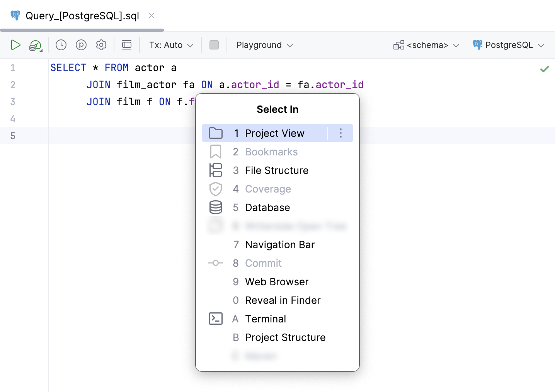
Task: Click the inspection checkmark widget
Action: click(545, 69)
